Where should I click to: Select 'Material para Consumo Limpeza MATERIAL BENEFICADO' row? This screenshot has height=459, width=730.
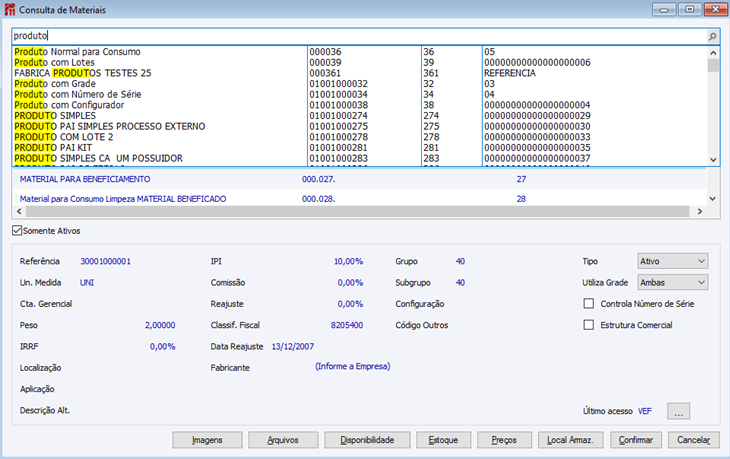[358, 199]
